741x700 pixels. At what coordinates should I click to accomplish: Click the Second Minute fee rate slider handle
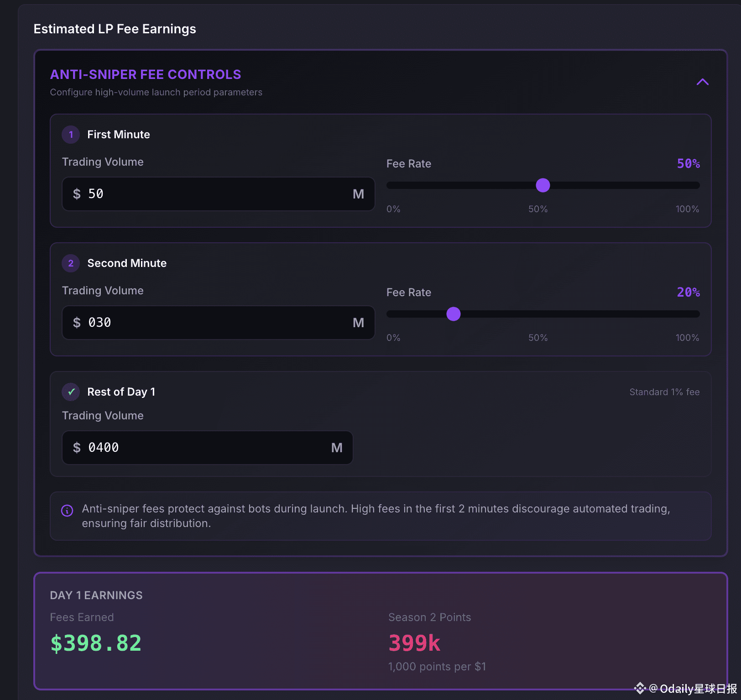click(x=453, y=314)
